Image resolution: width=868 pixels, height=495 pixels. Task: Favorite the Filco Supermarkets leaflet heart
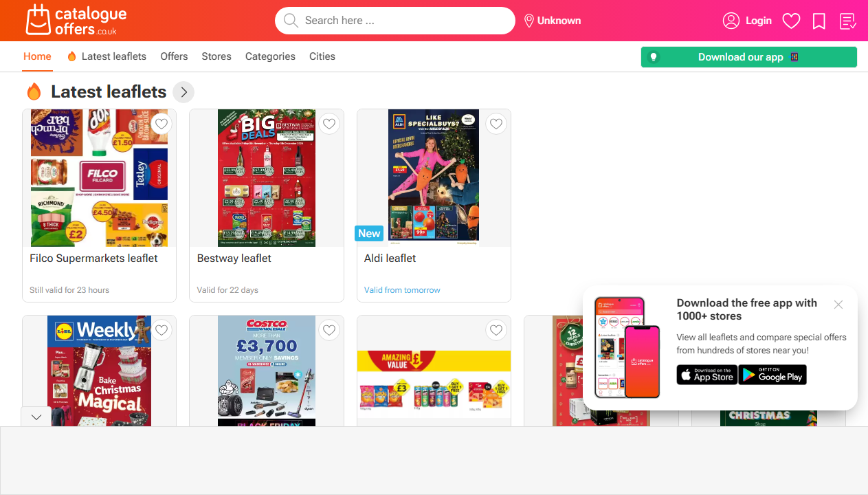coord(162,124)
